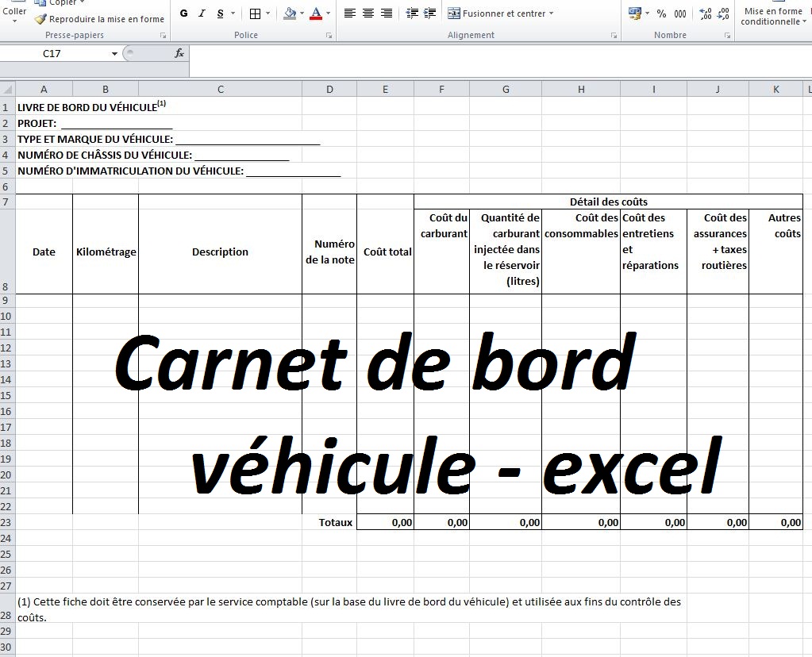Open the Nombre dialog launcher
The width and height of the screenshot is (812, 657).
[728, 35]
